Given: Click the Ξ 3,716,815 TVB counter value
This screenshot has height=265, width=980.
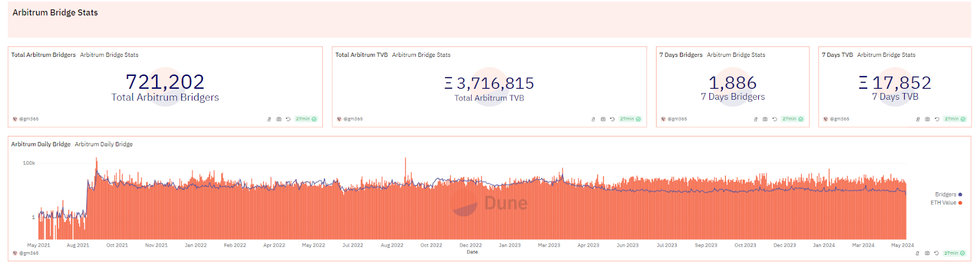Looking at the screenshot, I should click(x=489, y=83).
